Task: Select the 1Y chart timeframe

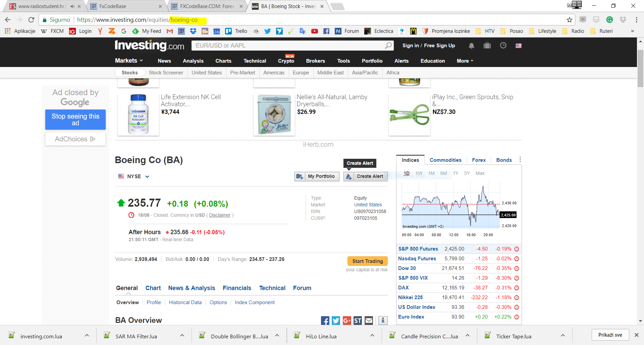Action: pos(455,173)
